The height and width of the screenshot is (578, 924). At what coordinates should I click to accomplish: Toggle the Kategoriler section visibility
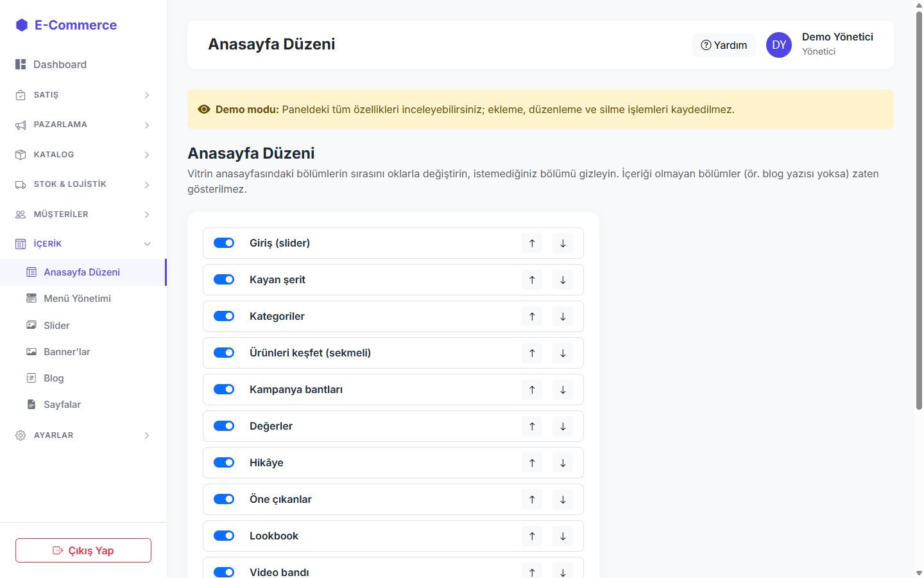(x=224, y=316)
